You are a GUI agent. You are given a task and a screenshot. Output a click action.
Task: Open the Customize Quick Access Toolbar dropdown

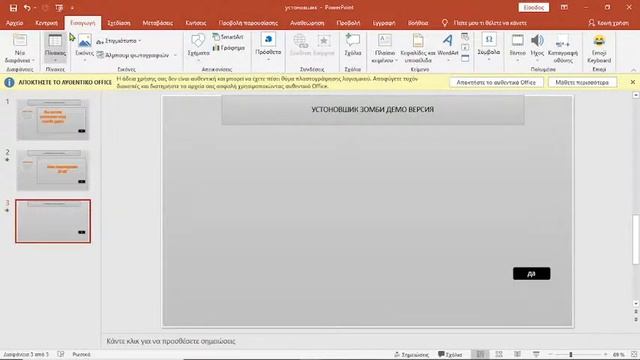click(72, 8)
